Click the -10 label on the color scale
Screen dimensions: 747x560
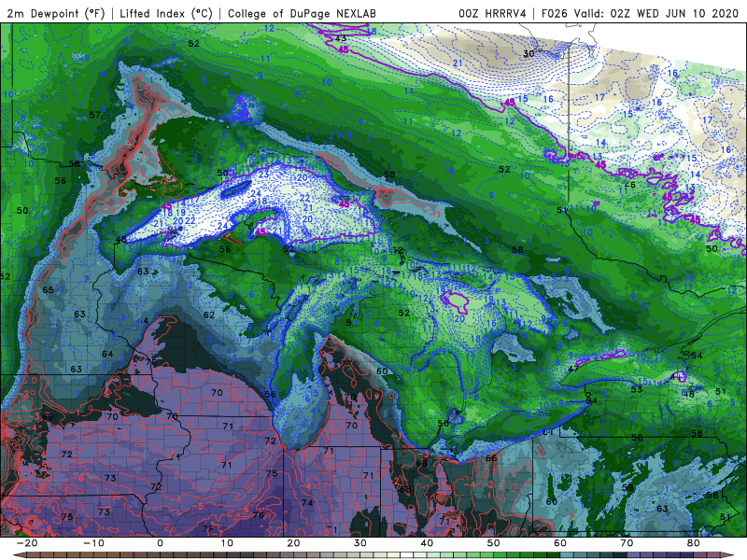(x=93, y=543)
